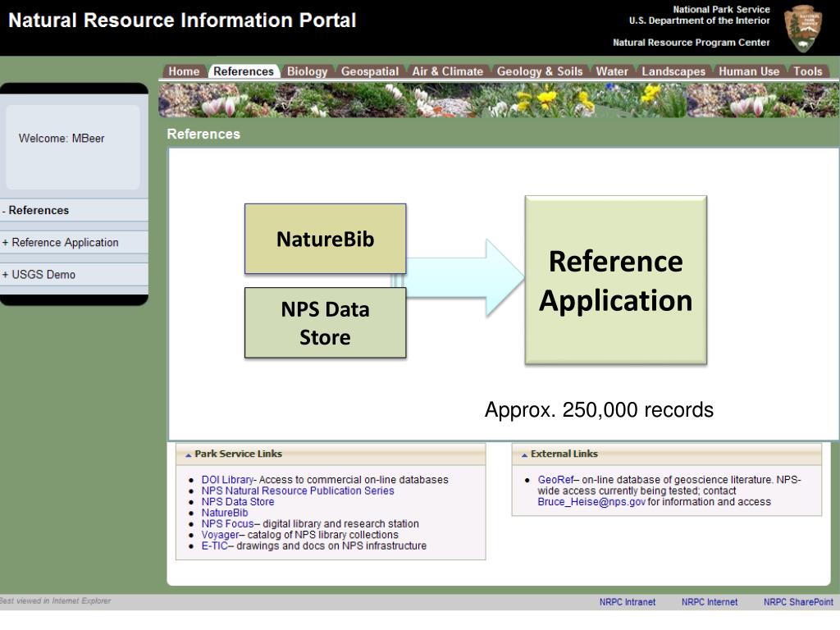Click the Welcome: MBeer text

(62, 138)
